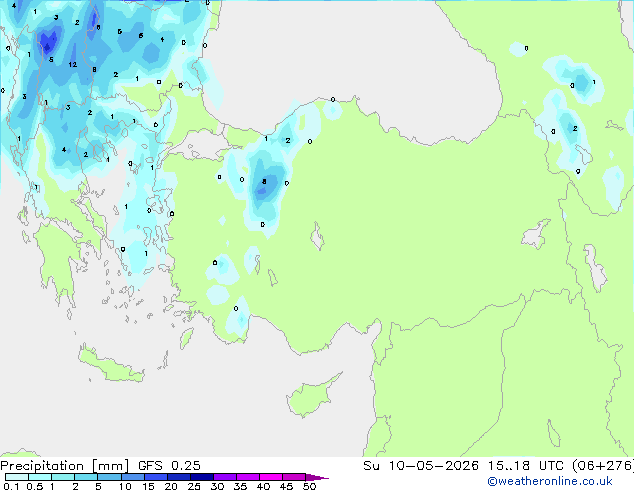Image resolution: width=634 pixels, height=490 pixels.
Task: Click the 30–35 mm purple legend swatch
Action: (225, 477)
